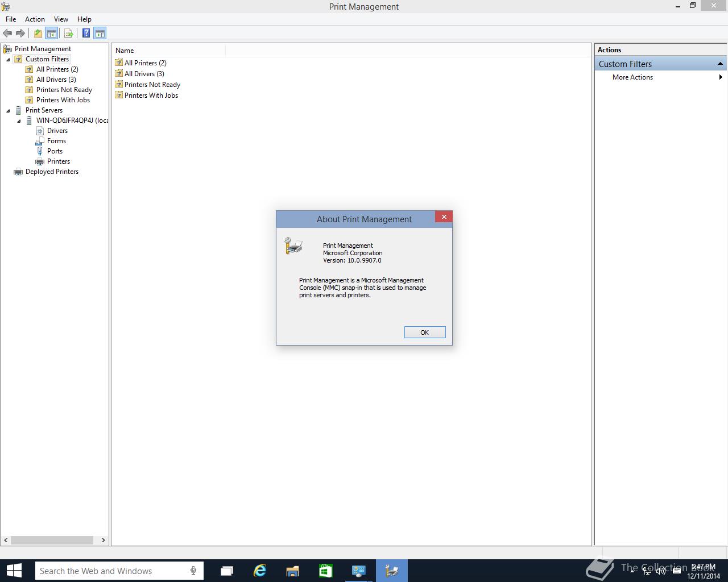Click the Up One Level folder icon
Screen dimensions: 728x582
click(38, 33)
